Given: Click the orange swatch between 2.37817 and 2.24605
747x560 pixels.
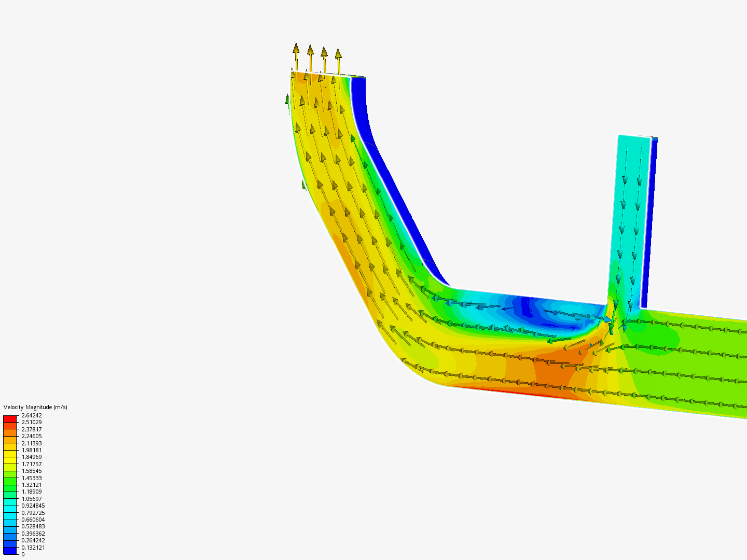Looking at the screenshot, I should pyautogui.click(x=10, y=433).
